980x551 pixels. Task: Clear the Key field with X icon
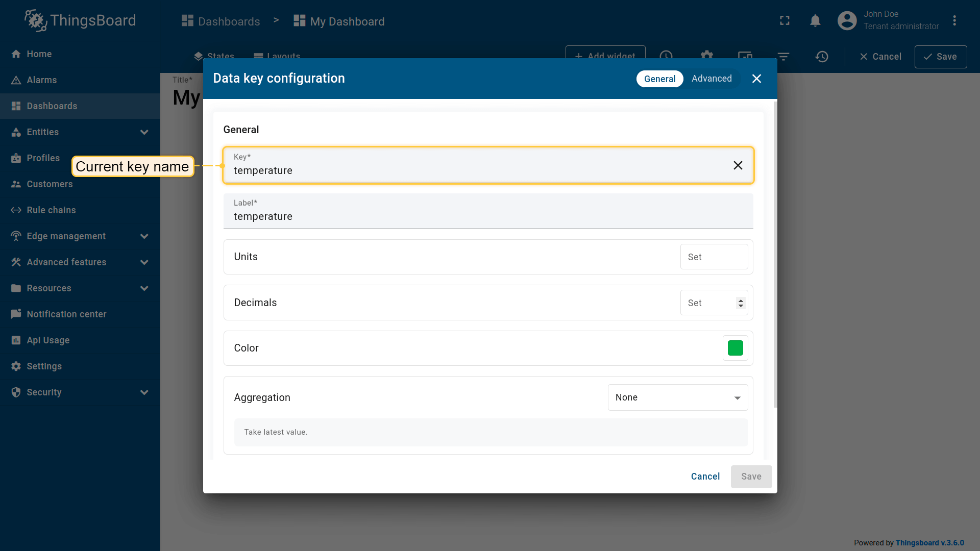tap(738, 165)
